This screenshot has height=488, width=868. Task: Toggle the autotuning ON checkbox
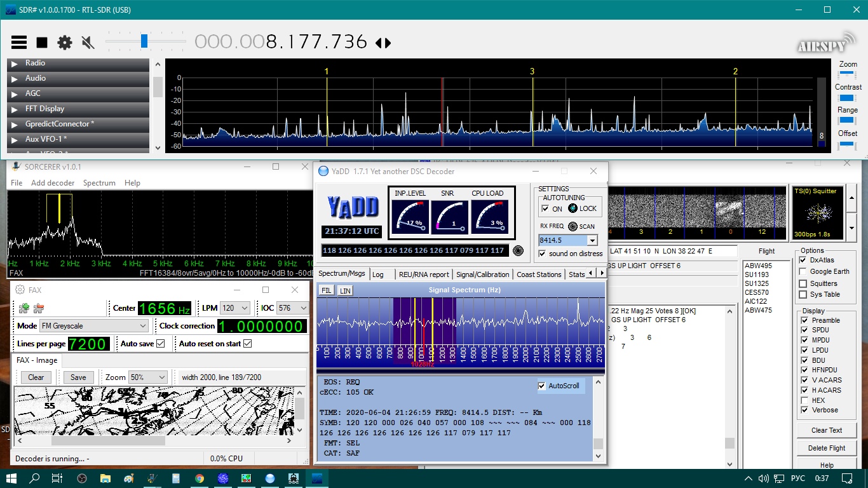tap(545, 208)
